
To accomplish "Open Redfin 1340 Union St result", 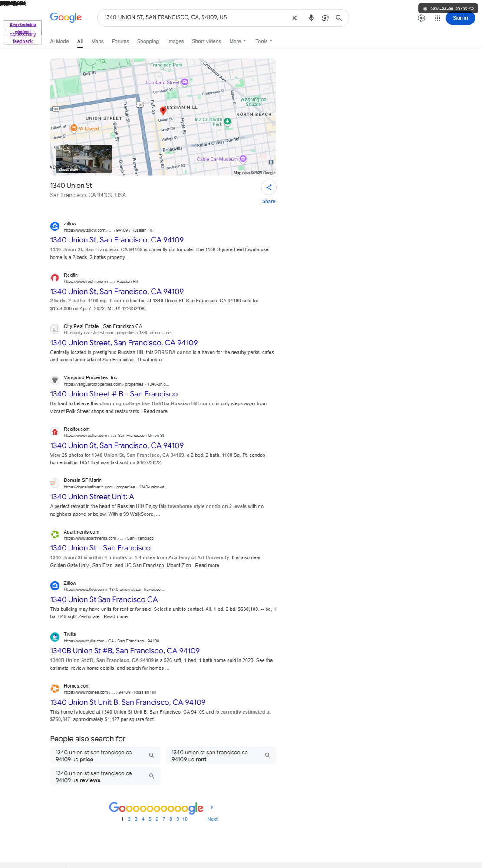I will coord(117,292).
